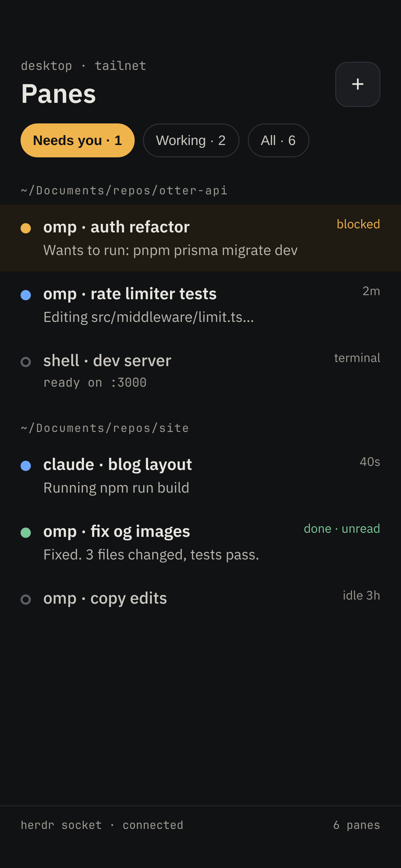
Task: Collapse the ~/Documents/repos/site group header
Action: pos(105,428)
